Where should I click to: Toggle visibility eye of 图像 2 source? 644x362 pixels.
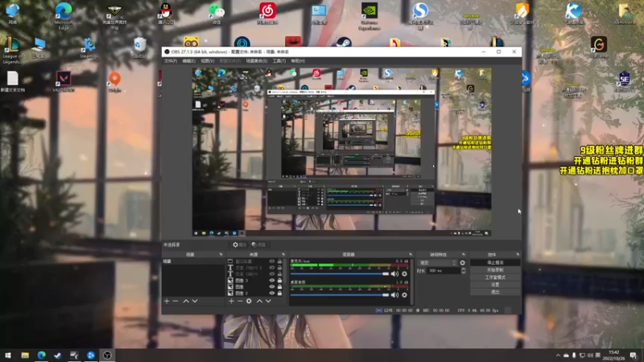(x=272, y=293)
